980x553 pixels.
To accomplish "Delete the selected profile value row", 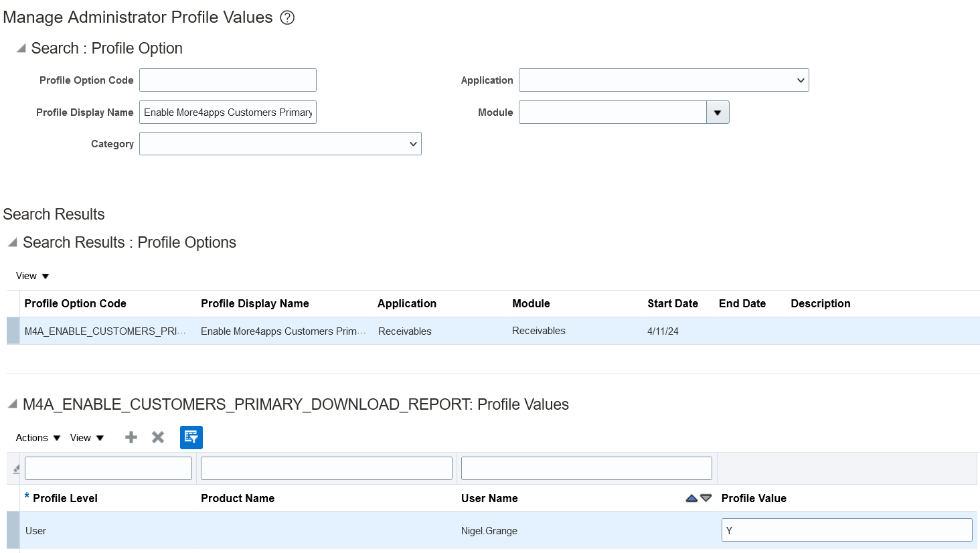I will (158, 437).
